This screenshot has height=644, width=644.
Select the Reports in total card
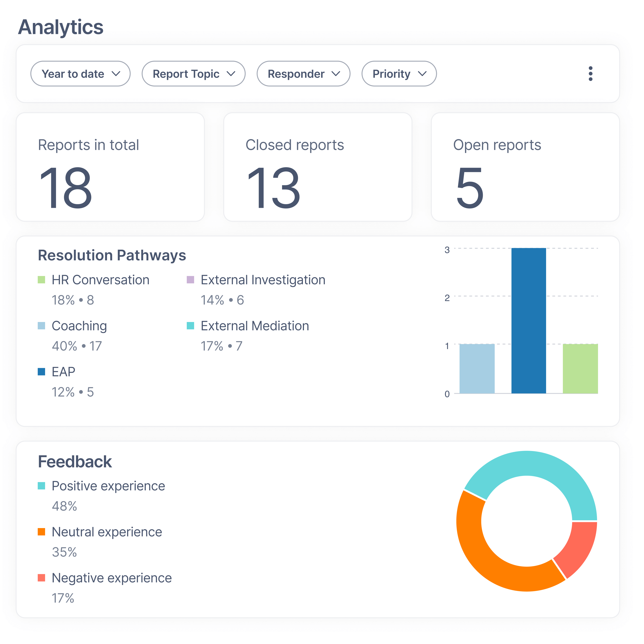pyautogui.click(x=110, y=167)
